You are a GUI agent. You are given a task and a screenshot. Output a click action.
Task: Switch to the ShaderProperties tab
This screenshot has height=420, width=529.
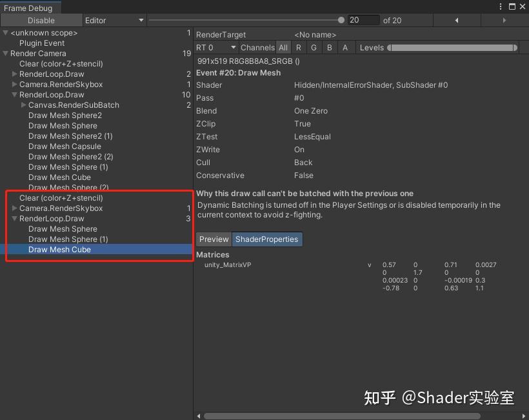(267, 239)
